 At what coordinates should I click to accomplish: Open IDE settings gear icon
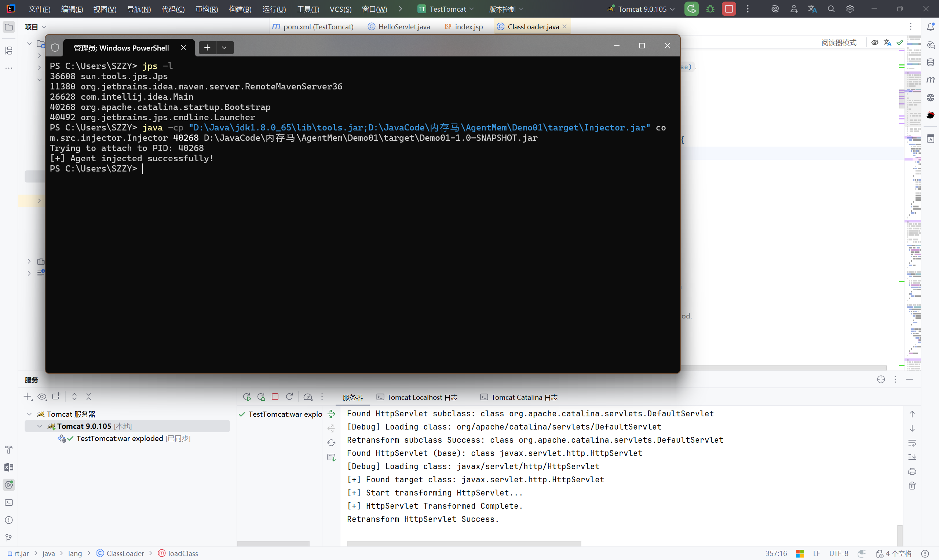pos(850,9)
